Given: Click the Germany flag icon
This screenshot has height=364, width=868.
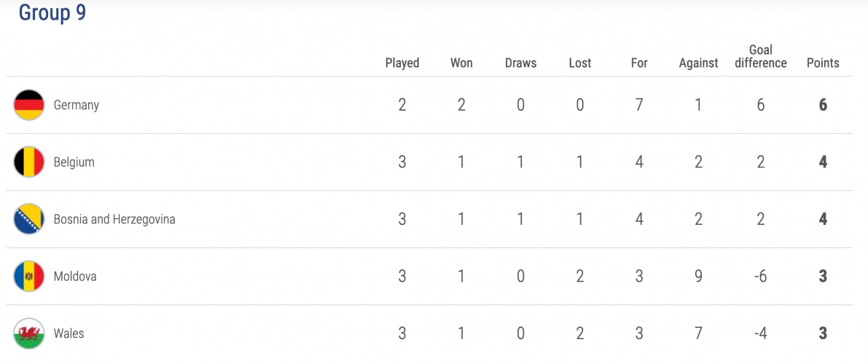Looking at the screenshot, I should [28, 105].
